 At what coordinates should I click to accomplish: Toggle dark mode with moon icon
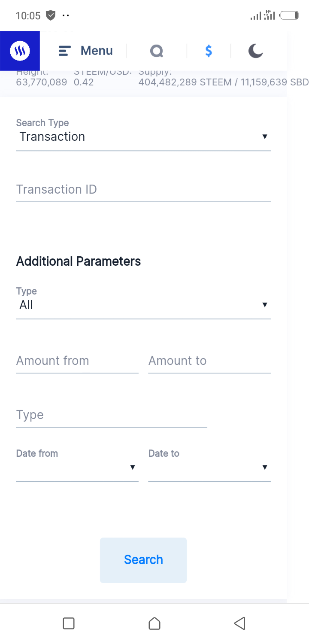tap(256, 51)
